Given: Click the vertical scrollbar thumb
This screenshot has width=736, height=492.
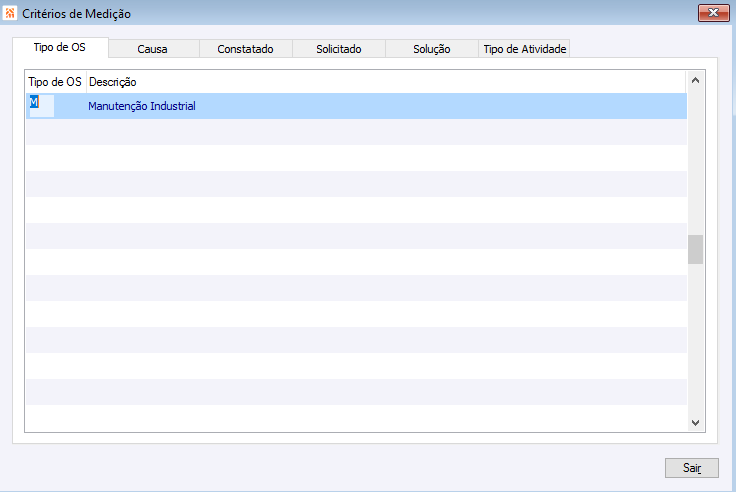Looking at the screenshot, I should pyautogui.click(x=695, y=249).
